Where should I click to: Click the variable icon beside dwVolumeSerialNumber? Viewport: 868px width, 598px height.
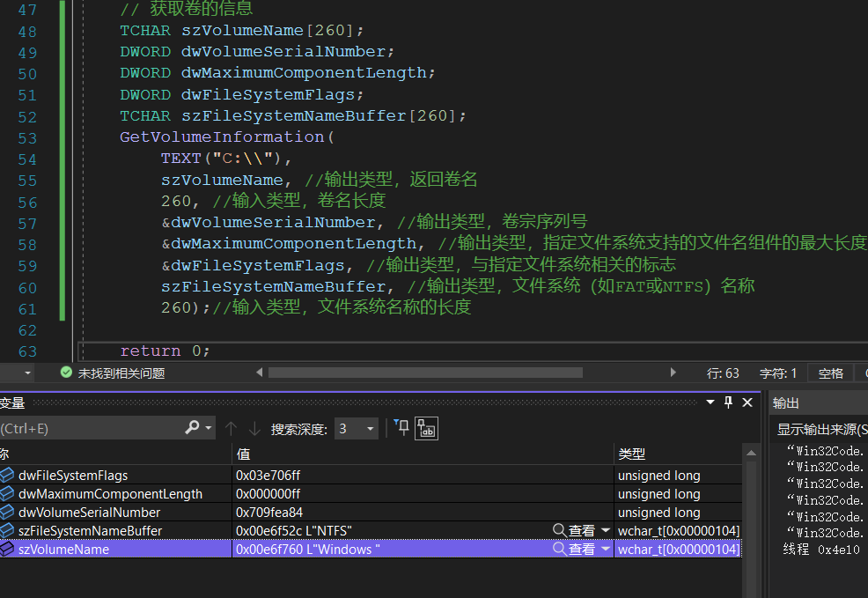pos(7,512)
